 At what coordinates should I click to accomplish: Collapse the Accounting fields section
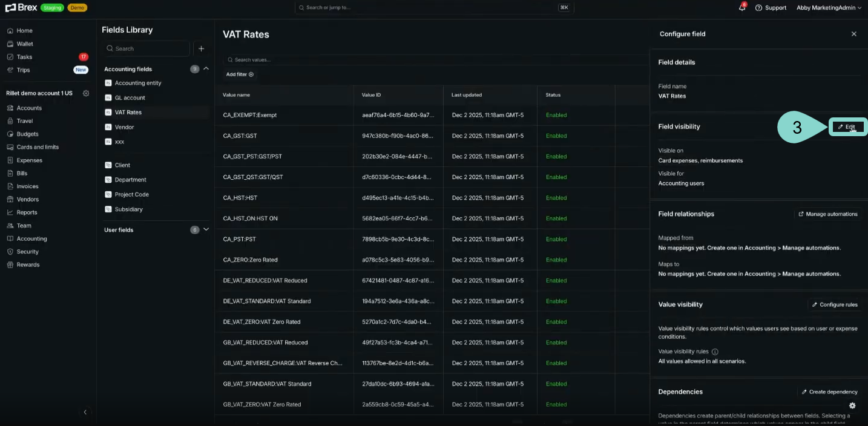click(206, 69)
